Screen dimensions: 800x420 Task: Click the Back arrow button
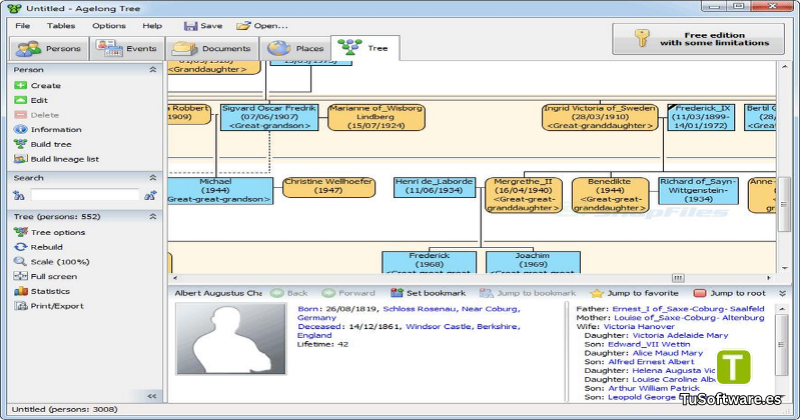coord(289,293)
